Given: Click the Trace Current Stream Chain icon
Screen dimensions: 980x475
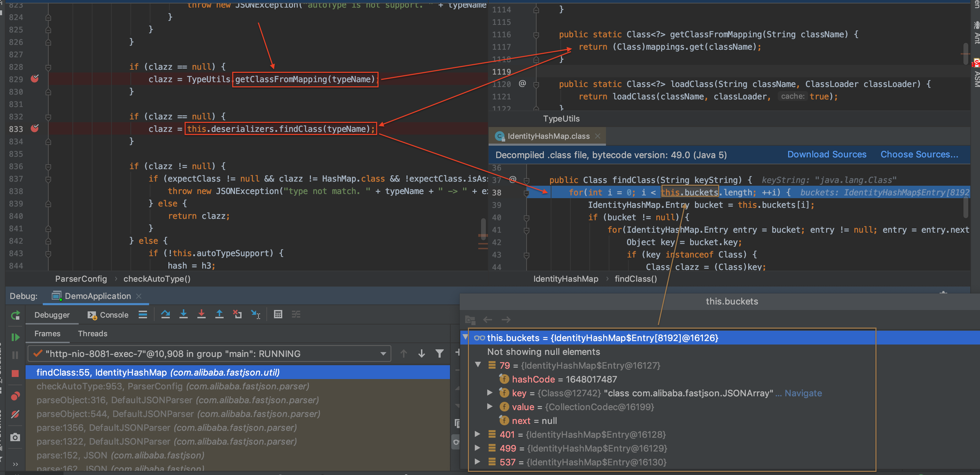Looking at the screenshot, I should click(296, 314).
